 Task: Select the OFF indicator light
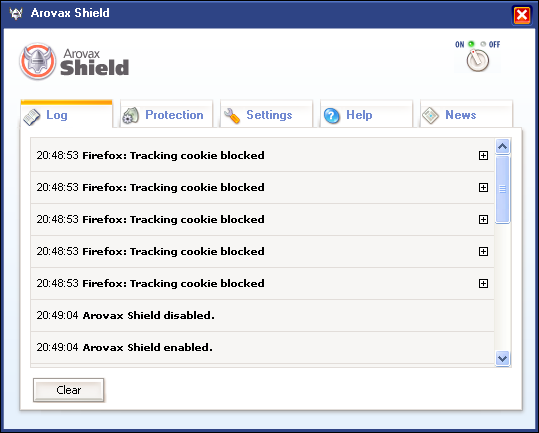(x=483, y=44)
